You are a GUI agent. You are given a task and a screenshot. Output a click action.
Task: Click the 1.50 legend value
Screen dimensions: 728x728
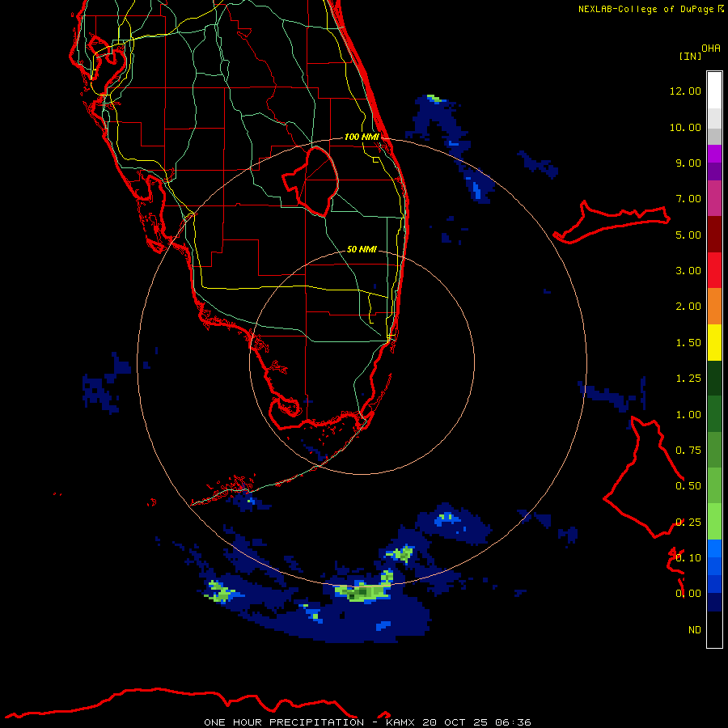[688, 343]
